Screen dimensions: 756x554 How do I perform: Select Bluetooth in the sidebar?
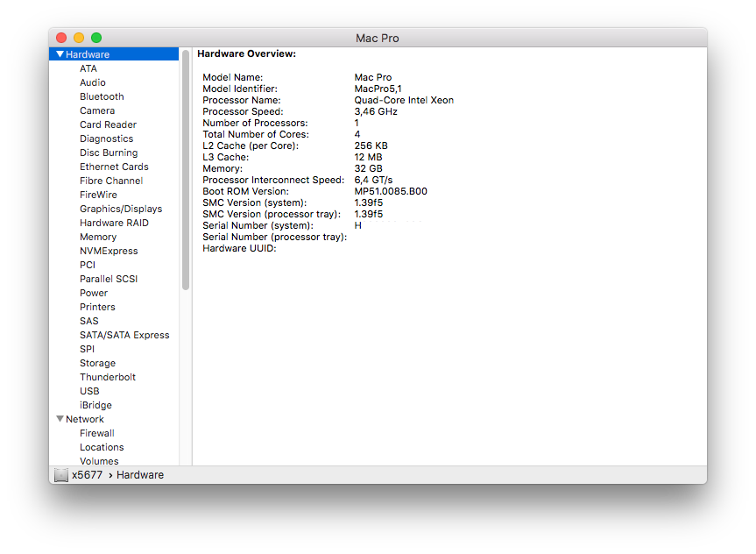[x=102, y=96]
